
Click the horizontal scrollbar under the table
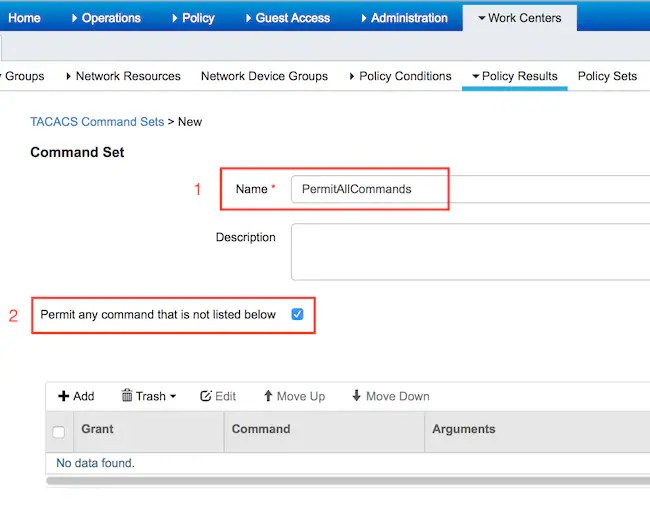[348, 481]
